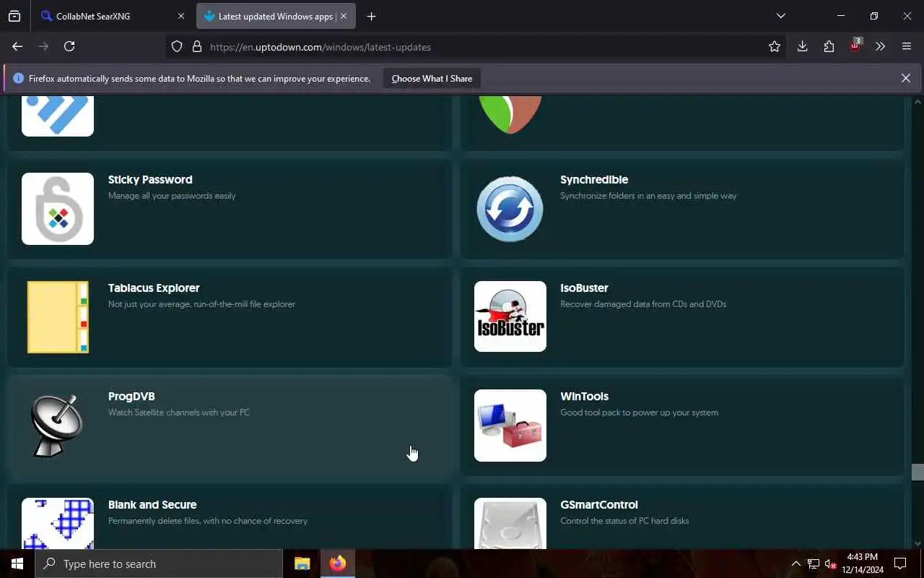Screen dimensions: 924x578
Task: Bookmark this page with the star
Action: pos(775,46)
